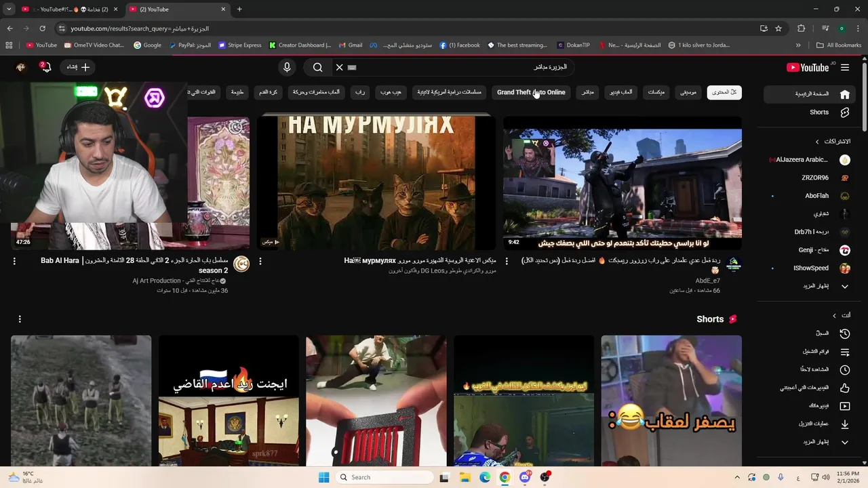Open the YouTube hamburger guide menu

pyautogui.click(x=845, y=67)
